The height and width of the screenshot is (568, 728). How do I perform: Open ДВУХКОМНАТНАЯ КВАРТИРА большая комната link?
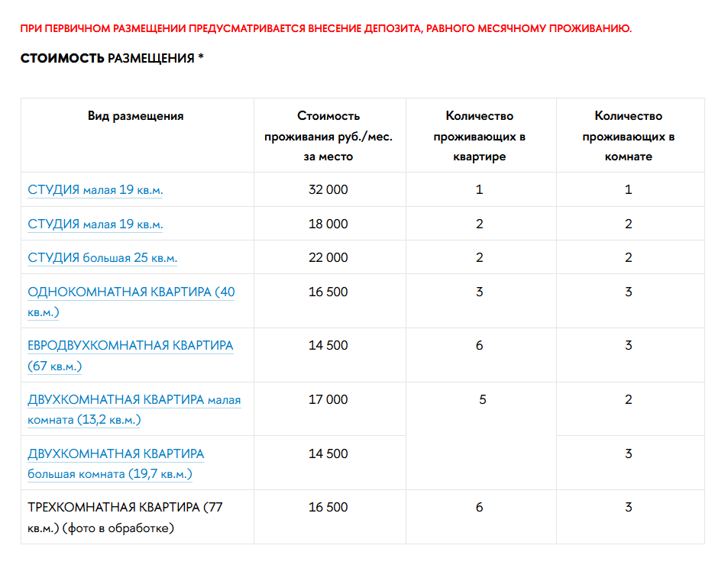point(115,454)
